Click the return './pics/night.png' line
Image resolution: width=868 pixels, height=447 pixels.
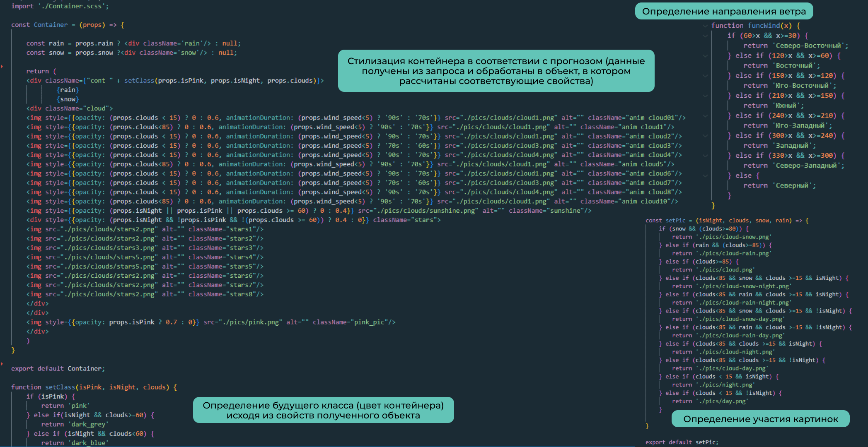point(713,385)
